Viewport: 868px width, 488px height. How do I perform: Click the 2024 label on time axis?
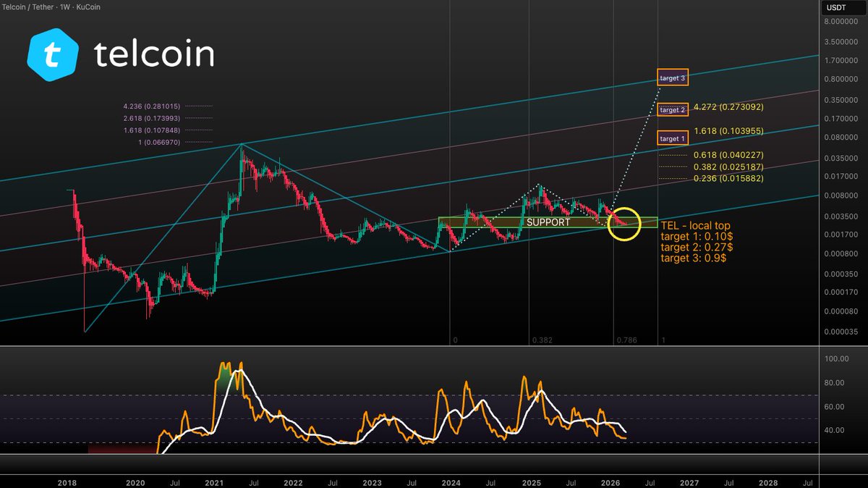click(451, 482)
